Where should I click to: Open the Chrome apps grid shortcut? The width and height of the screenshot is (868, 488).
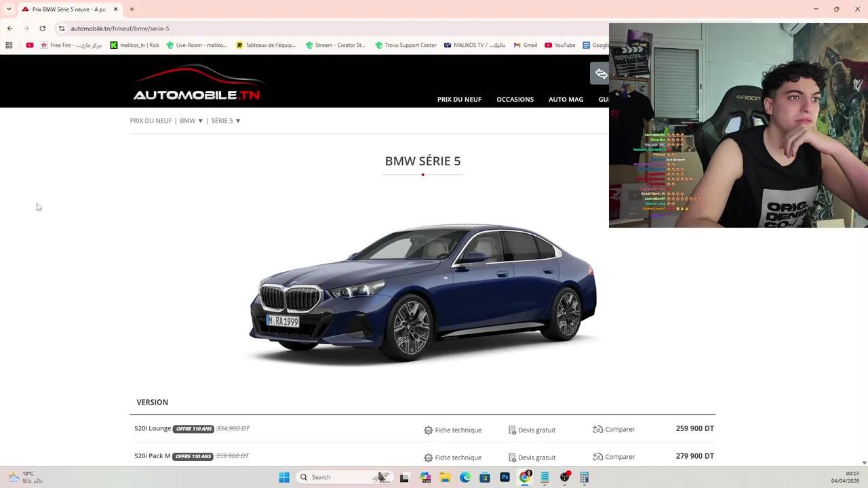pos(9,45)
